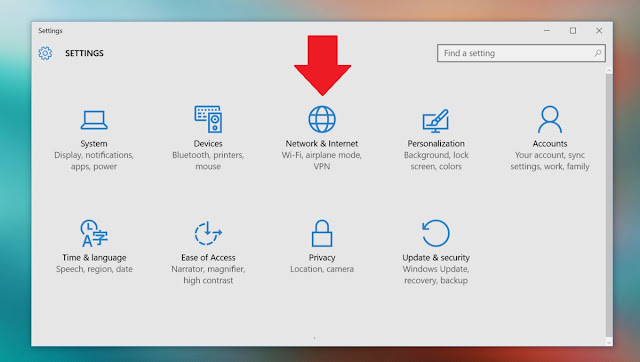This screenshot has height=362, width=640.
Task: Click 'Your account, sync settings, work, family' text
Action: tap(550, 161)
